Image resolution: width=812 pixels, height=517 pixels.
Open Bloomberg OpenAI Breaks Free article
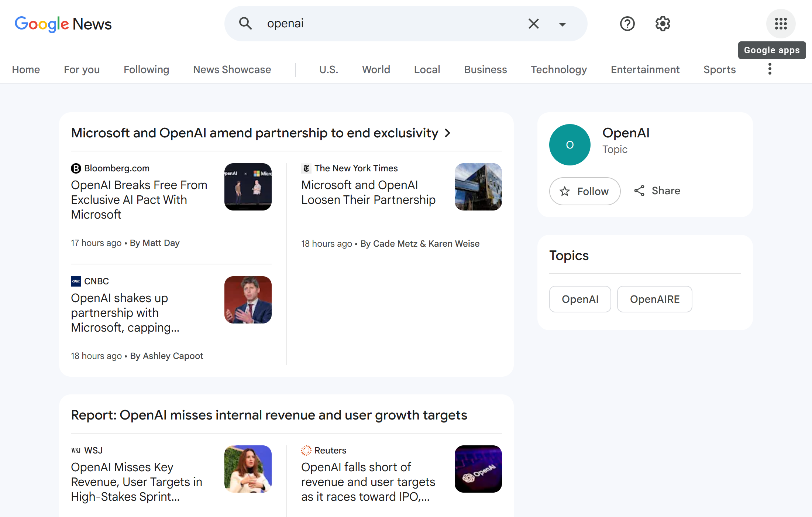pos(139,199)
